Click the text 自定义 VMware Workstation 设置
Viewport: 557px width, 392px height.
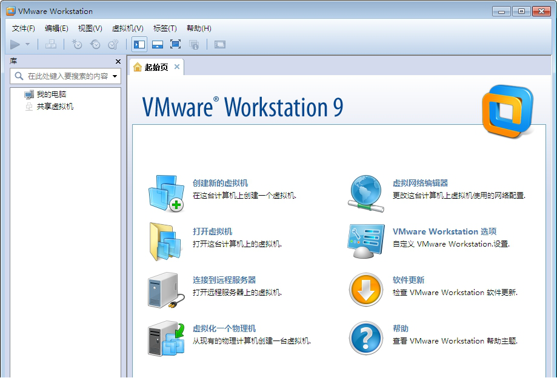tap(451, 244)
